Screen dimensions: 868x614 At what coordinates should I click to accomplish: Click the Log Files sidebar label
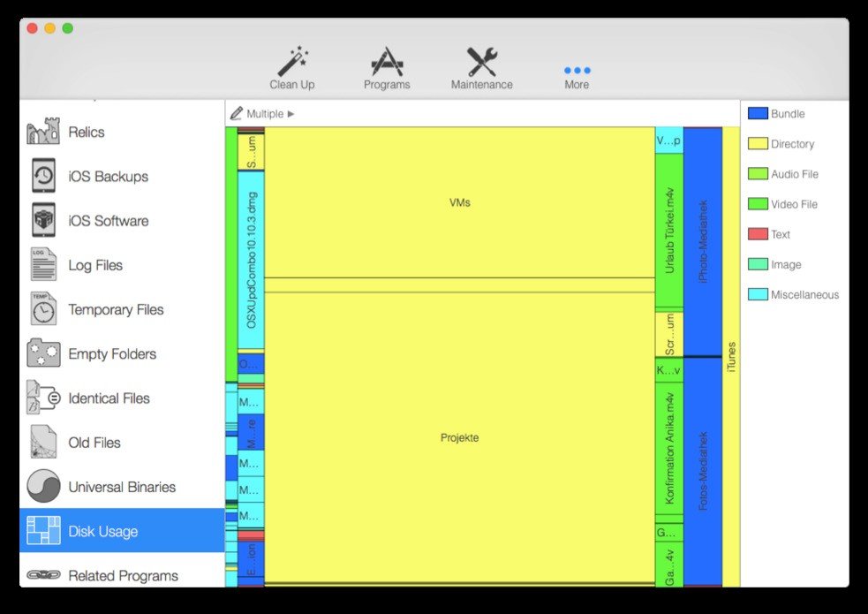(x=95, y=265)
